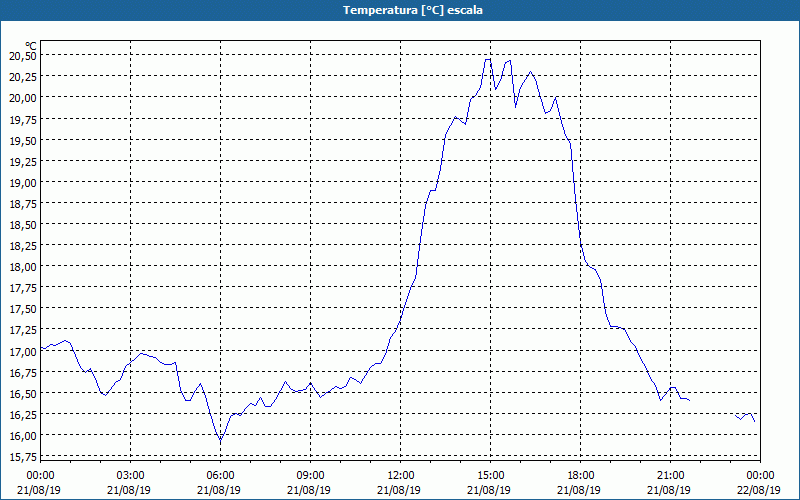
Task: Click the 06:00 time axis label
Action: pyautogui.click(x=220, y=476)
